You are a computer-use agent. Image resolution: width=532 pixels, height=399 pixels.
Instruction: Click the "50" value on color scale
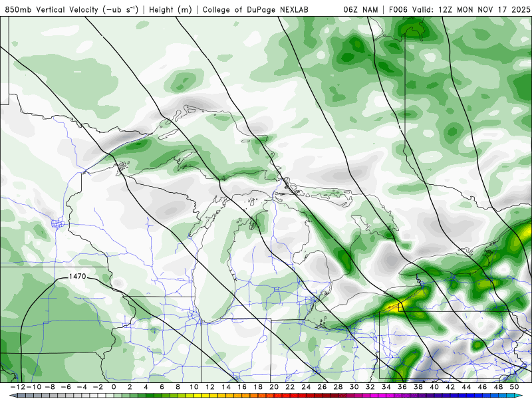(x=514, y=387)
